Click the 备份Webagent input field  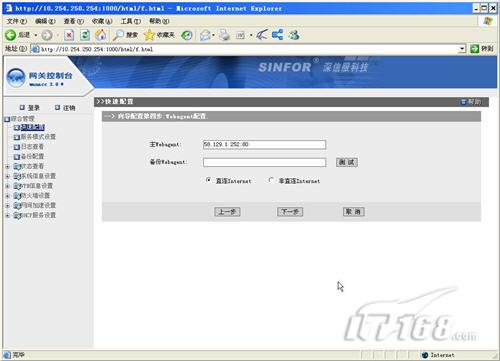(x=264, y=162)
